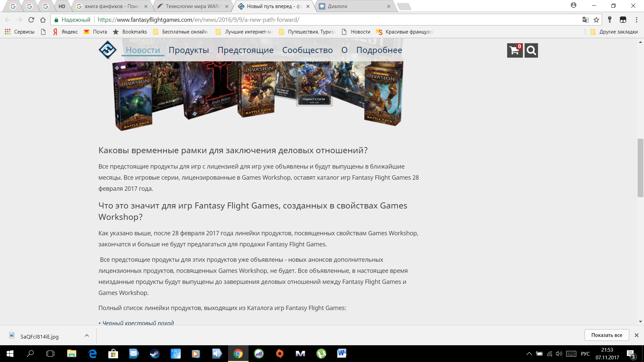
Task: Open the Красивые французс bookmark
Action: tap(405, 32)
